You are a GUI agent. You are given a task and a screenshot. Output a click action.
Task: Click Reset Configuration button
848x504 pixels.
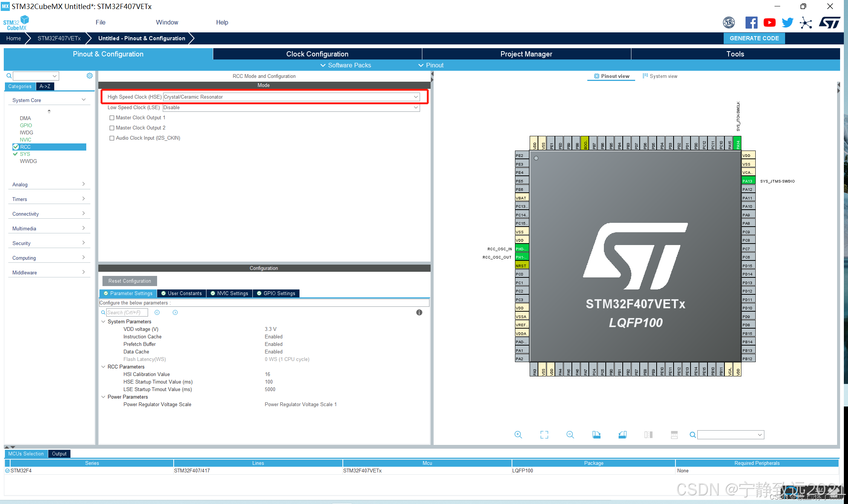click(x=130, y=281)
